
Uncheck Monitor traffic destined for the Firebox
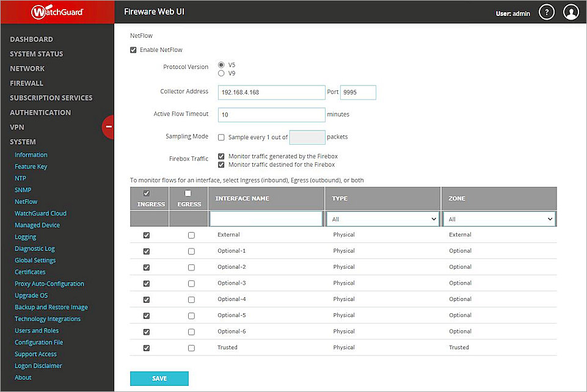point(221,164)
